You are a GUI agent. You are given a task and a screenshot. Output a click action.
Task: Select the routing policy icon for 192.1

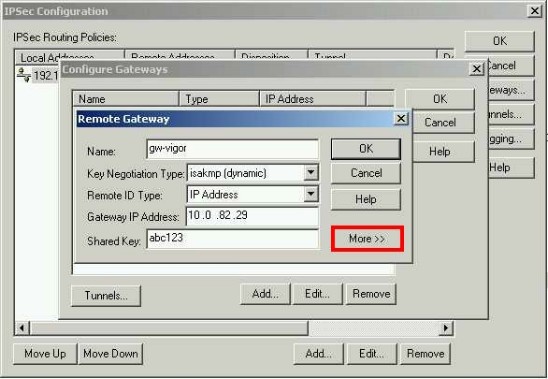pos(24,75)
